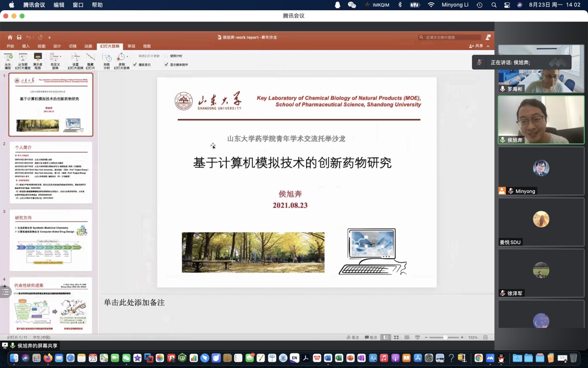The height and width of the screenshot is (368, 588).
Task: Click the 备注 notes button in status bar
Action: pos(353,337)
